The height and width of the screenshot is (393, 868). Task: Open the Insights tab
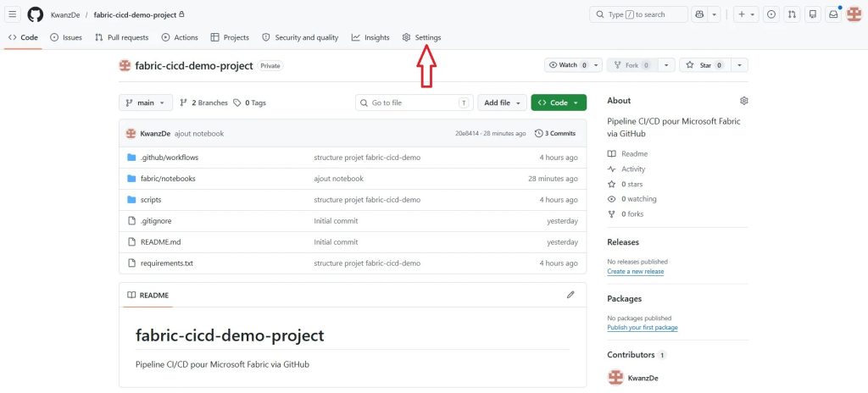370,37
